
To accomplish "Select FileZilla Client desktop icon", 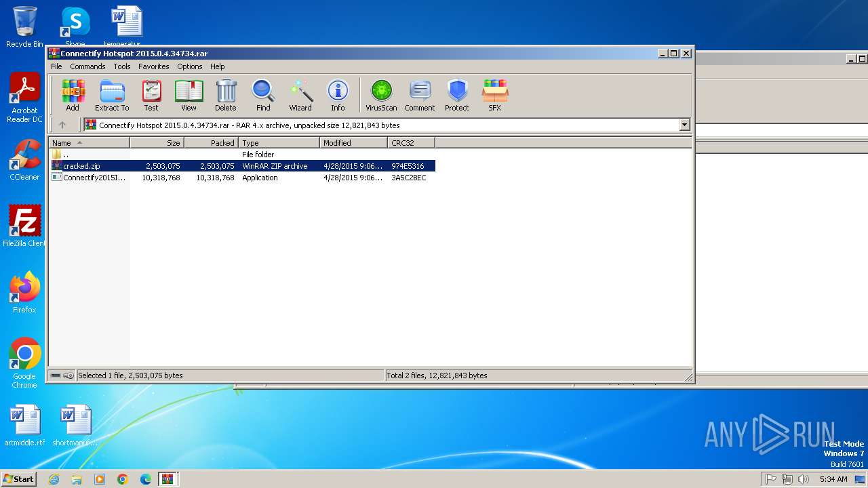I will [x=24, y=226].
